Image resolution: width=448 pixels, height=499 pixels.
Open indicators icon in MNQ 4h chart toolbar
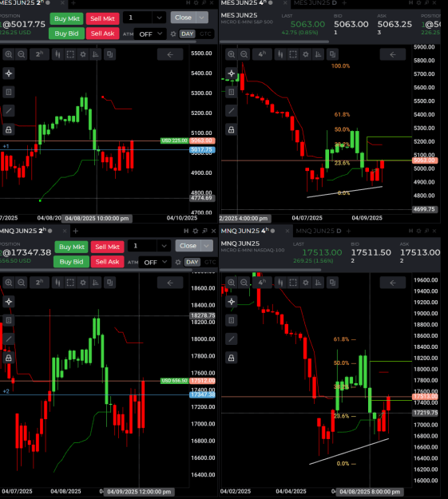point(319,283)
